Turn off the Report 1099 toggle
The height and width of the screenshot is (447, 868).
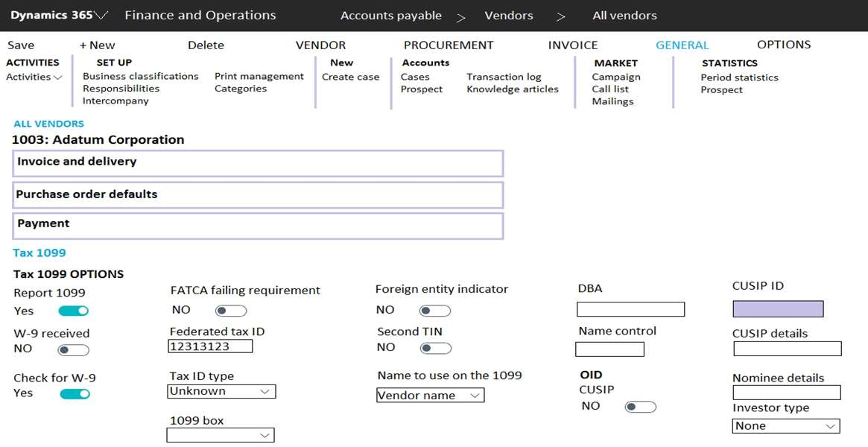tap(74, 311)
